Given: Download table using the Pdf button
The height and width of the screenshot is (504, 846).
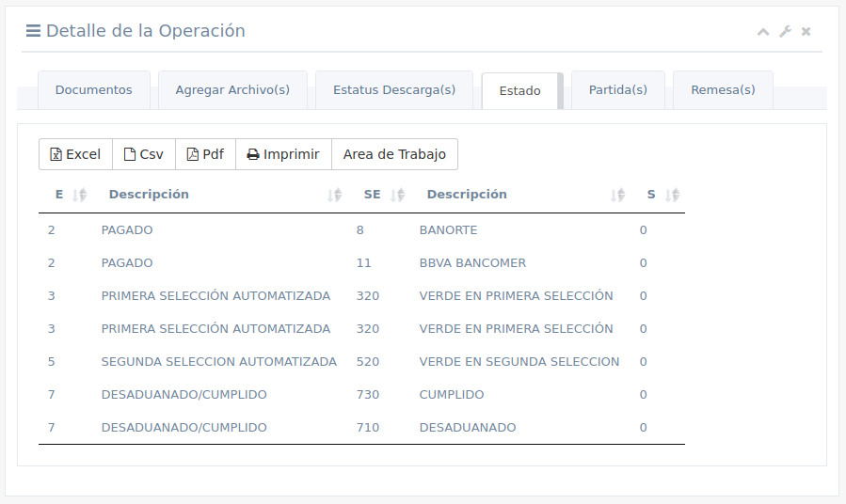Looking at the screenshot, I should (x=205, y=154).
